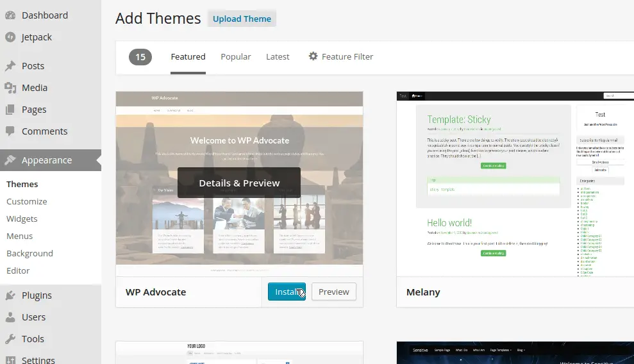This screenshot has height=364, width=634.
Task: Click the Melany theme name
Action: (x=423, y=292)
